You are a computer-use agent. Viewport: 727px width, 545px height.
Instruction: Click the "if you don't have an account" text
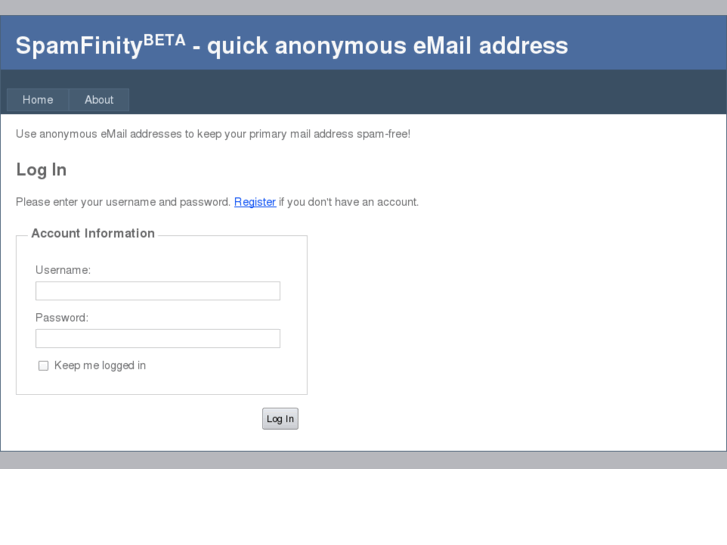349,202
